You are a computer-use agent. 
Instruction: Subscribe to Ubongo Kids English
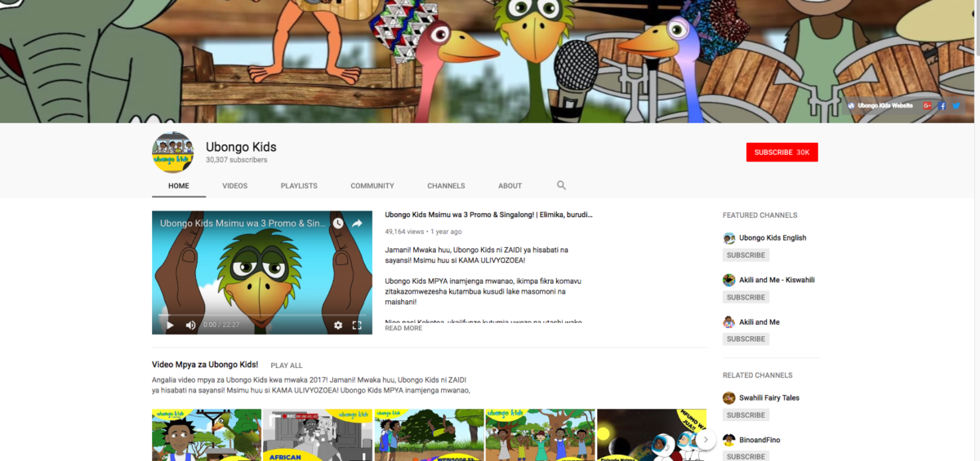click(746, 255)
